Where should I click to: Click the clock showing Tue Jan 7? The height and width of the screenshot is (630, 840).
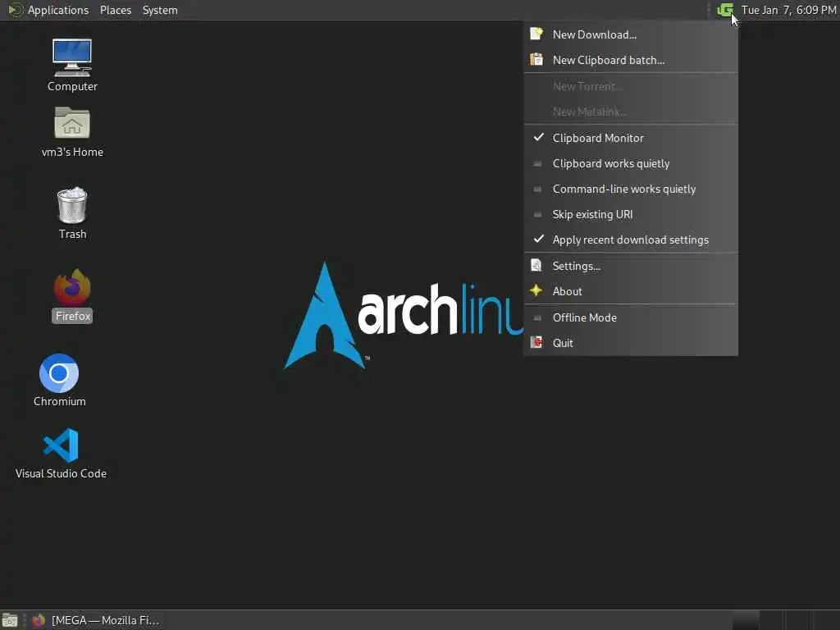coord(788,10)
